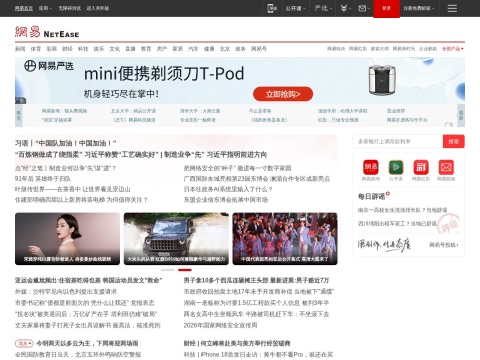This screenshot has height=360, width=480.
Task: Open the headline 男子拿10多个西瓜 article
Action: click(256, 280)
